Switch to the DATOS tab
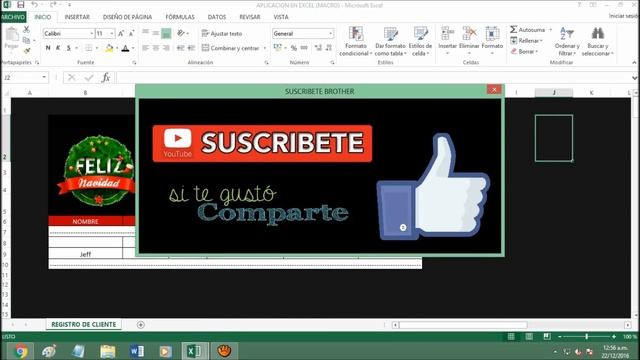The image size is (640, 360). coord(217,17)
